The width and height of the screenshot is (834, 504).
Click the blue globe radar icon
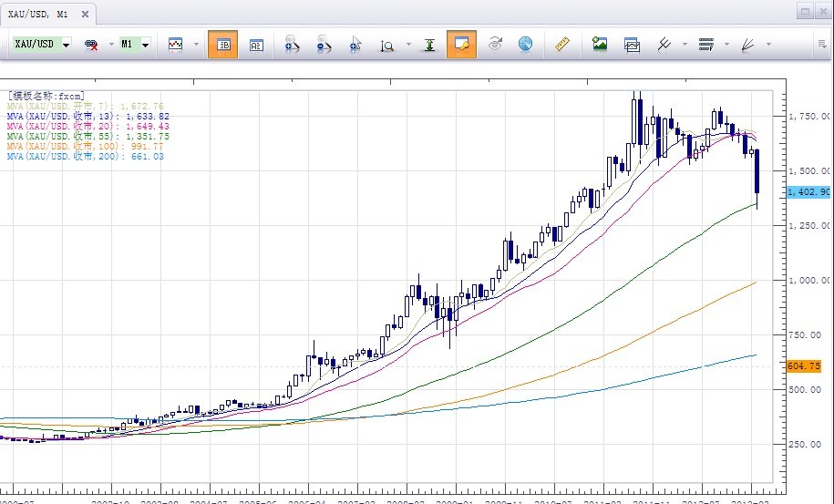[525, 44]
